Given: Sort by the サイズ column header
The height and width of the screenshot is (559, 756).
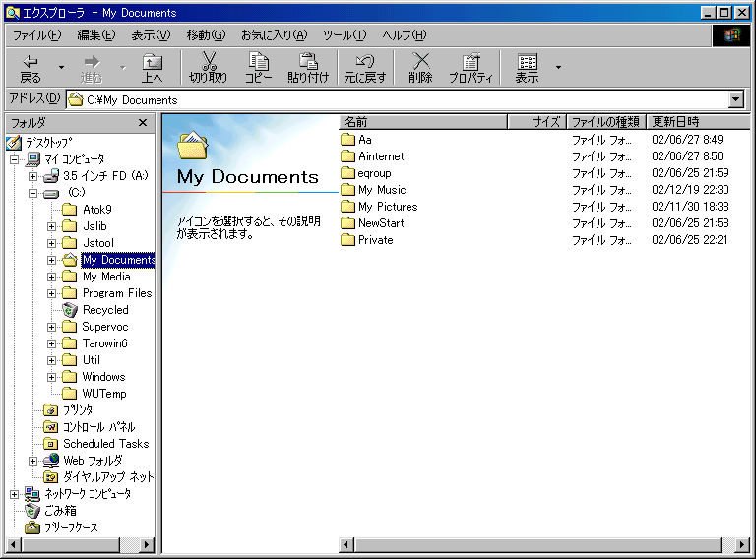Looking at the screenshot, I should tap(536, 122).
